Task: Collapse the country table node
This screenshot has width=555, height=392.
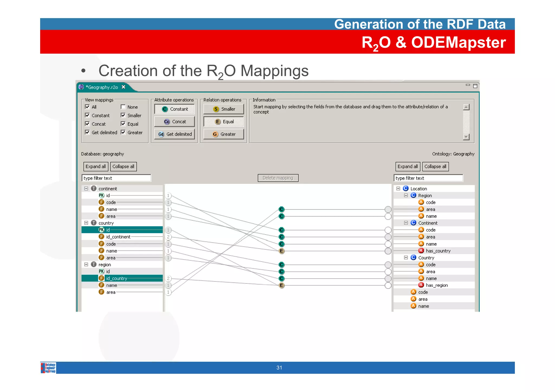Action: pyautogui.click(x=86, y=223)
